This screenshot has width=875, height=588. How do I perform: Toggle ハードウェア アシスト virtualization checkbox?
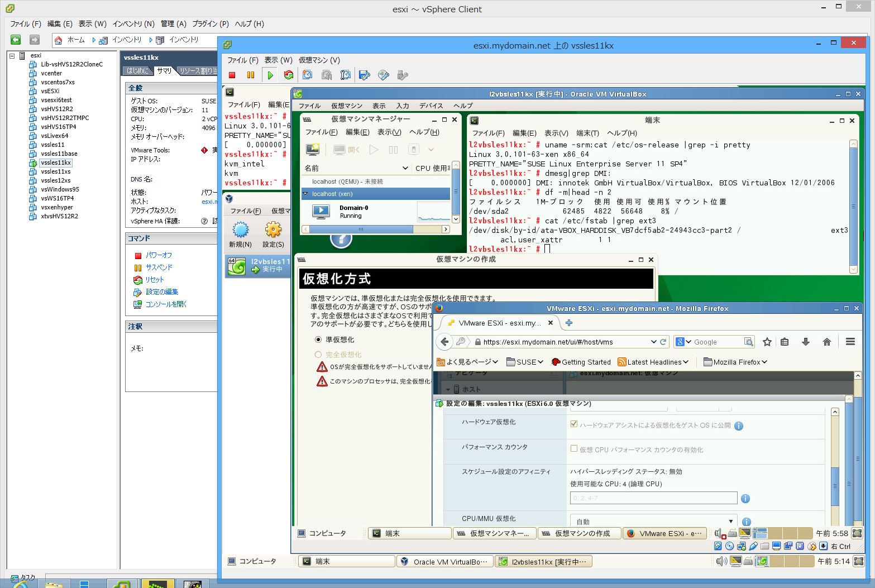[573, 424]
